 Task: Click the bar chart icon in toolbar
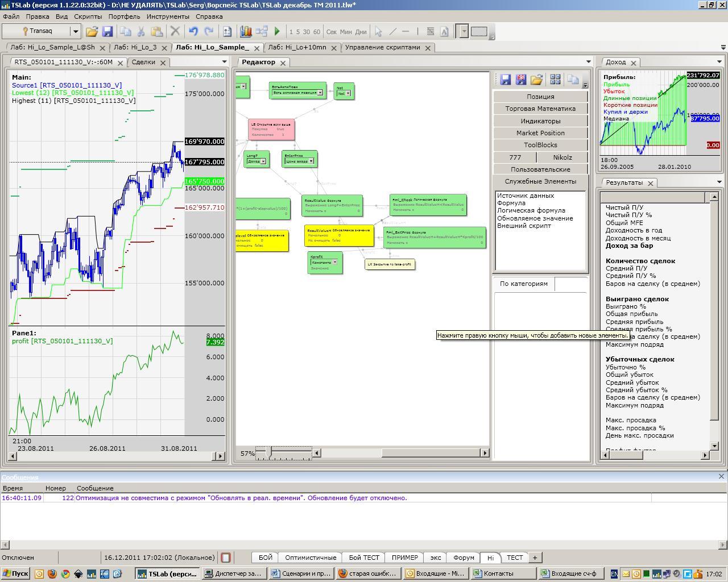[x=246, y=32]
